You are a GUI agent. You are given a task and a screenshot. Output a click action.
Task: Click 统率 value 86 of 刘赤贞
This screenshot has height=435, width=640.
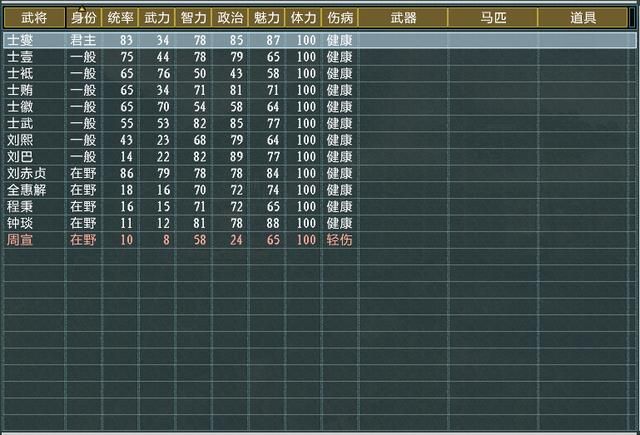pyautogui.click(x=127, y=173)
